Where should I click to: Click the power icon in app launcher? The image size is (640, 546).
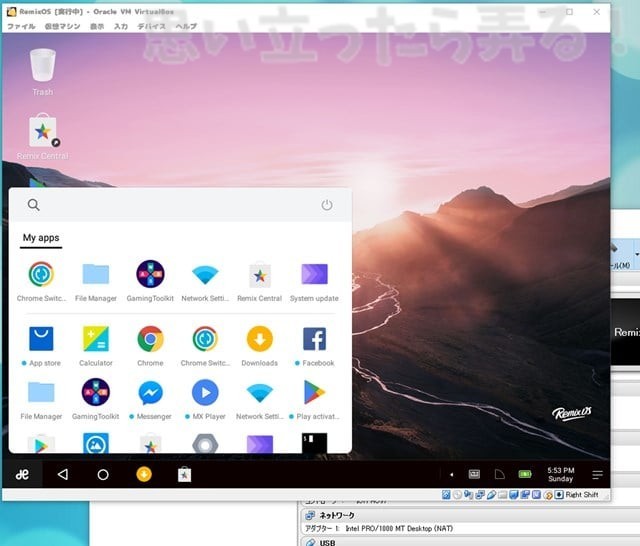[327, 205]
